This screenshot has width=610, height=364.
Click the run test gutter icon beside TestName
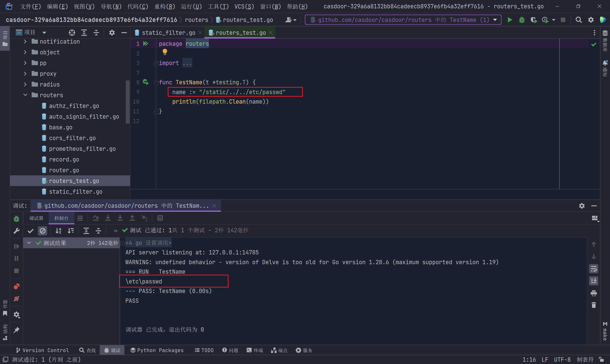(x=146, y=82)
